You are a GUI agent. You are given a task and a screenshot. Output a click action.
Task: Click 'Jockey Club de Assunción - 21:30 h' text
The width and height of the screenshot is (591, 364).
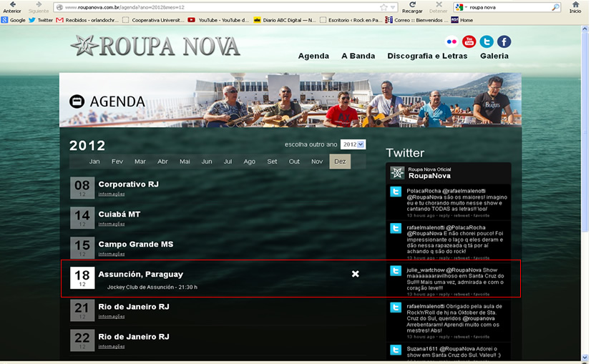(152, 287)
